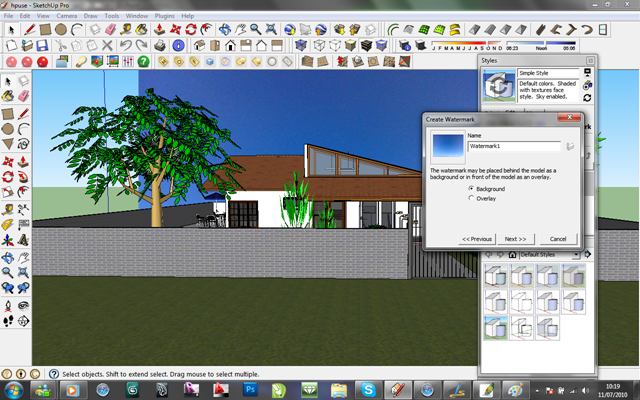
Task: Select the Protractor tool in left toolbar
Action: pyautogui.click(x=8, y=224)
